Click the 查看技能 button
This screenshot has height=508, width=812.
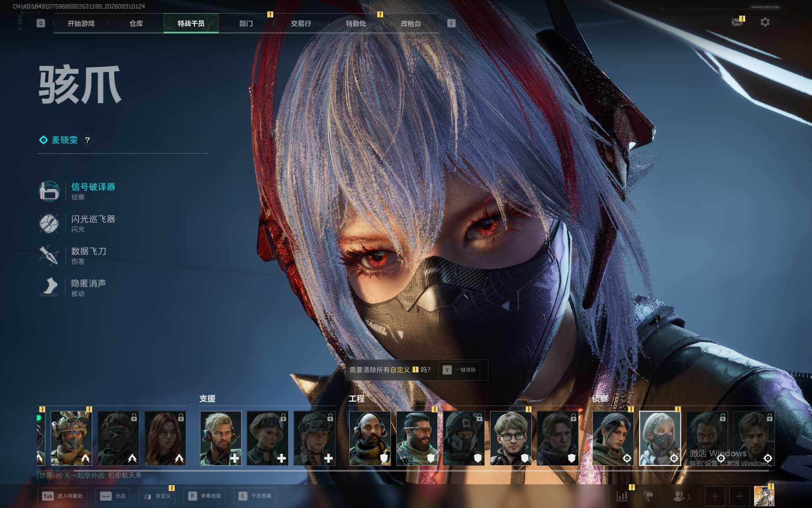click(205, 496)
